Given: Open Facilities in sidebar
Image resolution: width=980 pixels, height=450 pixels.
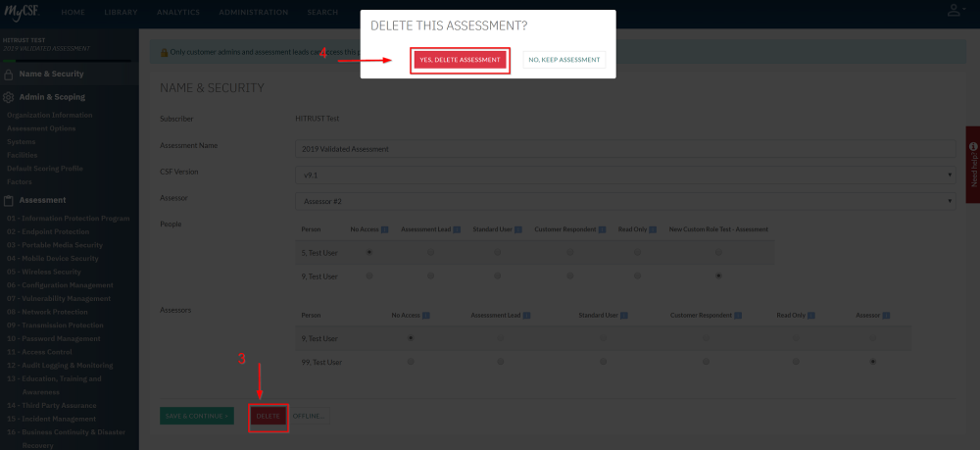Looking at the screenshot, I should pyautogui.click(x=22, y=156).
